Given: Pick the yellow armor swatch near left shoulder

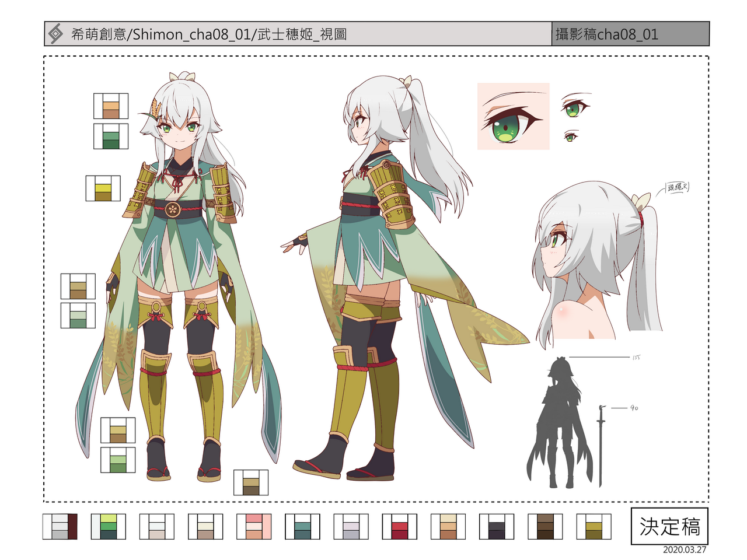Looking at the screenshot, I should pyautogui.click(x=103, y=188).
